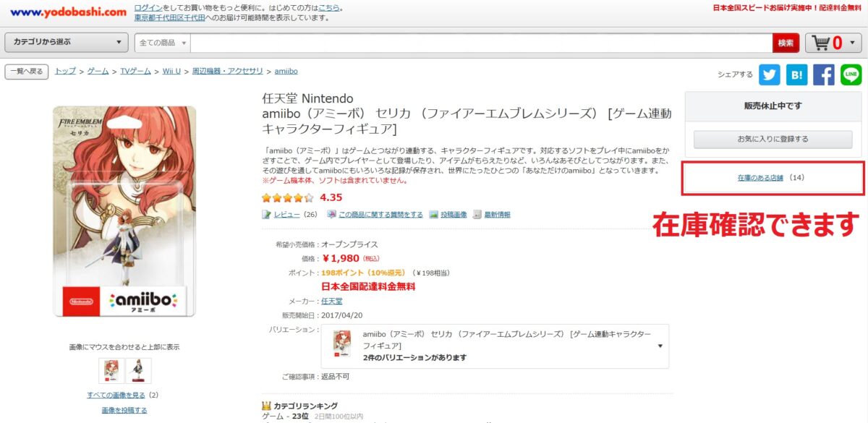The width and height of the screenshot is (868, 423).
Task: Open the 任天堂 maker link
Action: (x=332, y=301)
